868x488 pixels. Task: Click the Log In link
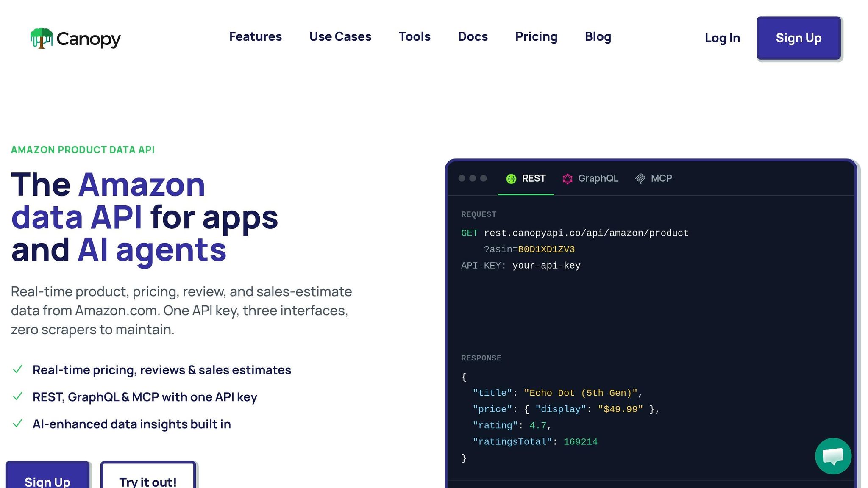722,38
